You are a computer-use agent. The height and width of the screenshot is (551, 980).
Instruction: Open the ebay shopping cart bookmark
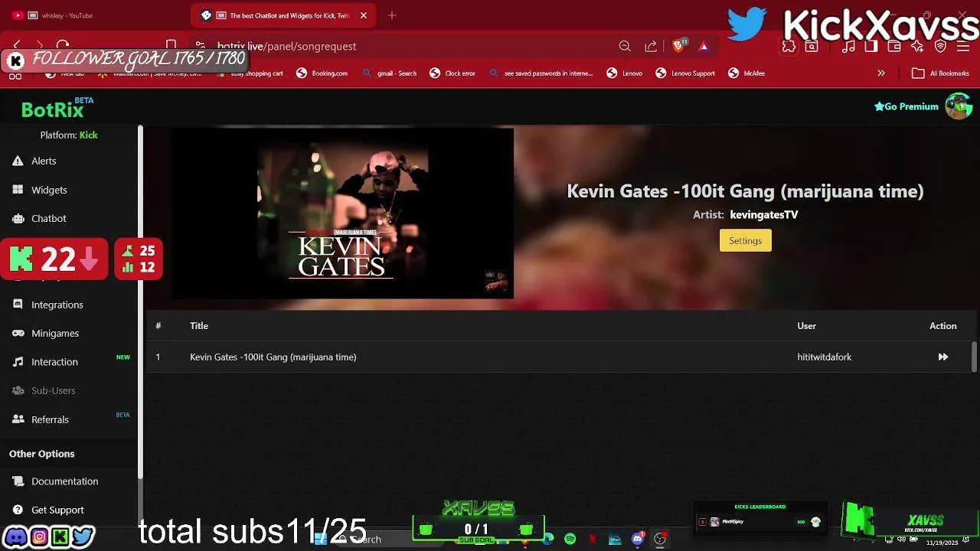[x=250, y=73]
